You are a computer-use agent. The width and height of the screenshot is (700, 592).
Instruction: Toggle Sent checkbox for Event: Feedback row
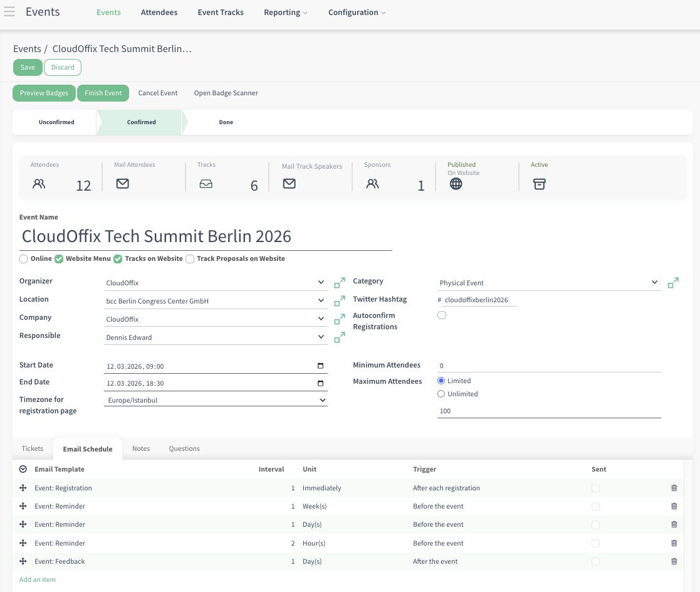coord(595,561)
